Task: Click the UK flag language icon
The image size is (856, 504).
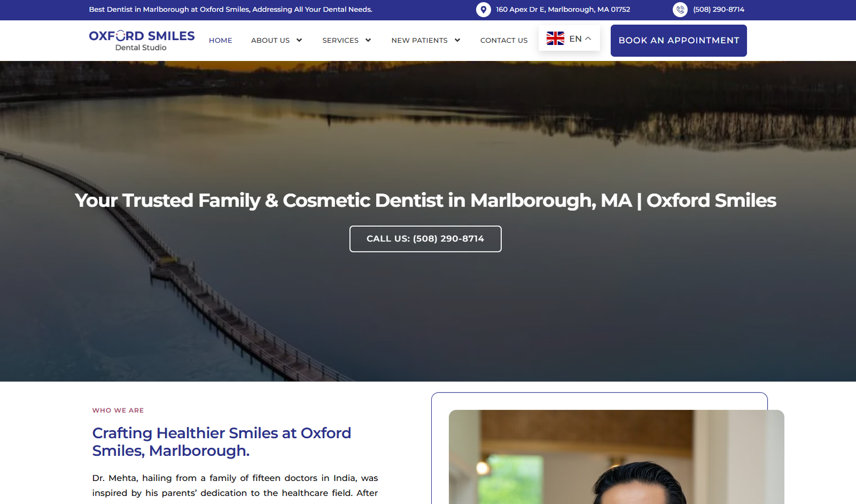Action: pyautogui.click(x=555, y=39)
